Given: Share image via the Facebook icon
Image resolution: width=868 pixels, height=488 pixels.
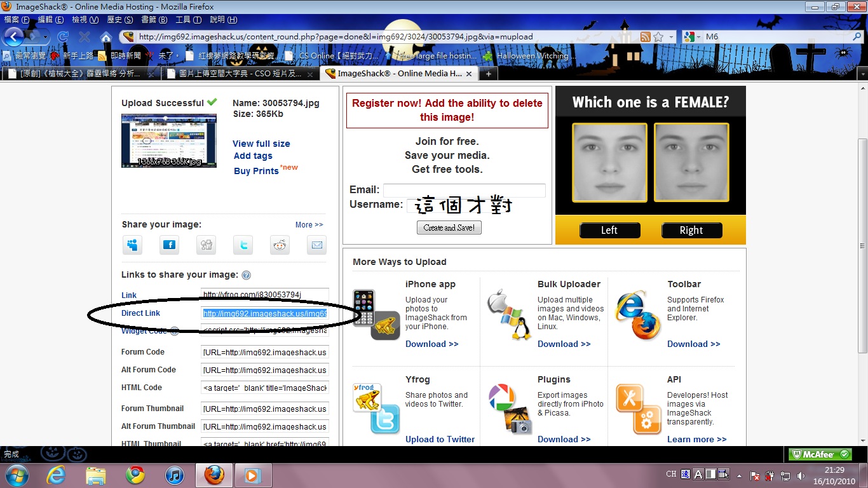Looking at the screenshot, I should (169, 245).
